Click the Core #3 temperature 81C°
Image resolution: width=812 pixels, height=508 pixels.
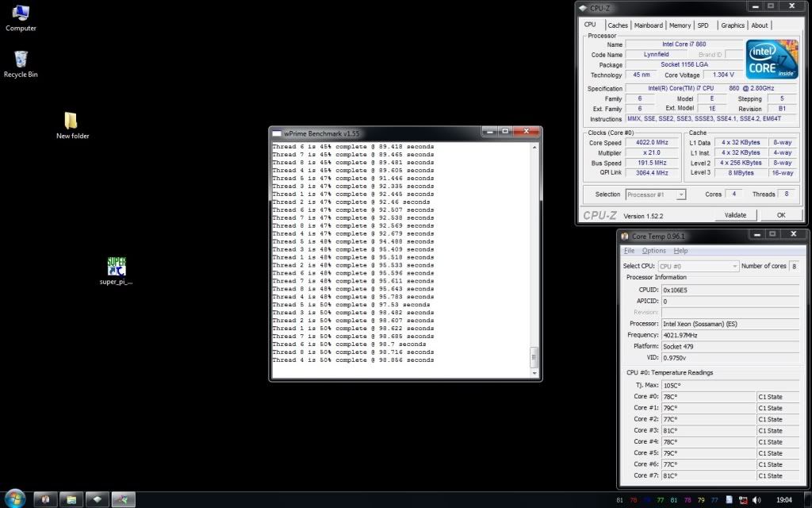tap(708, 430)
